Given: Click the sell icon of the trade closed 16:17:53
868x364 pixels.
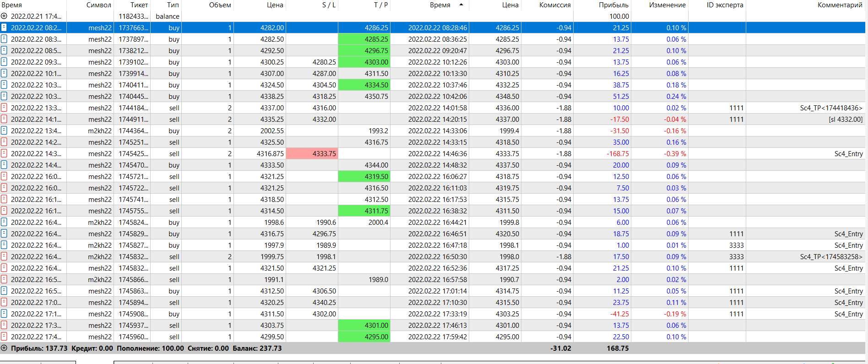Looking at the screenshot, I should coord(4,199).
